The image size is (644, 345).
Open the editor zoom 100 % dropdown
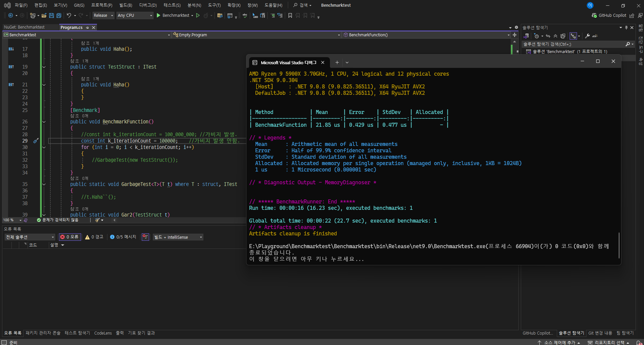tap(12, 220)
